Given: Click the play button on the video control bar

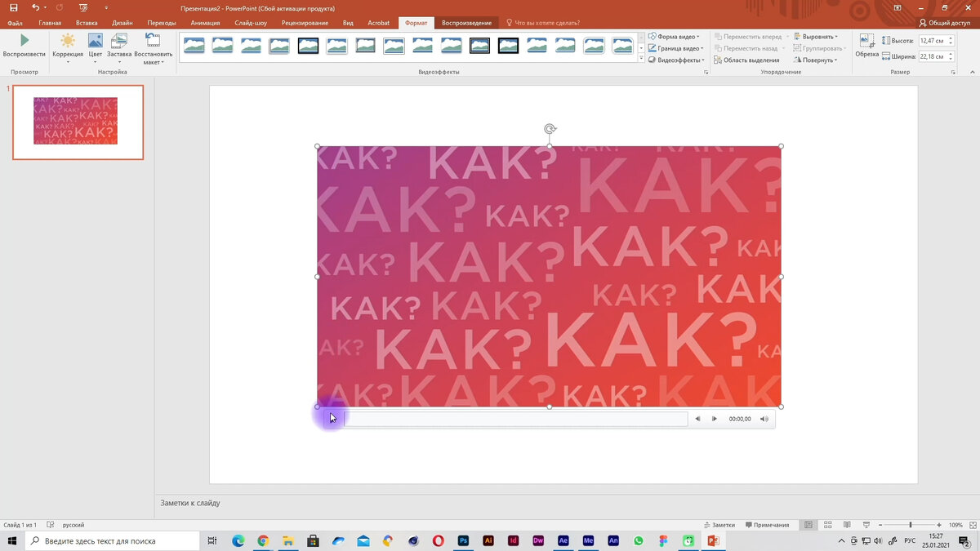Looking at the screenshot, I should click(331, 419).
